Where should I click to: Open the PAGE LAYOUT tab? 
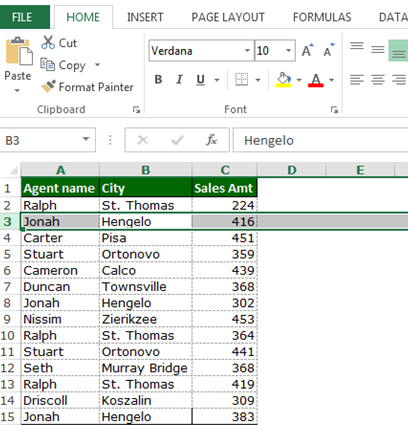point(228,17)
